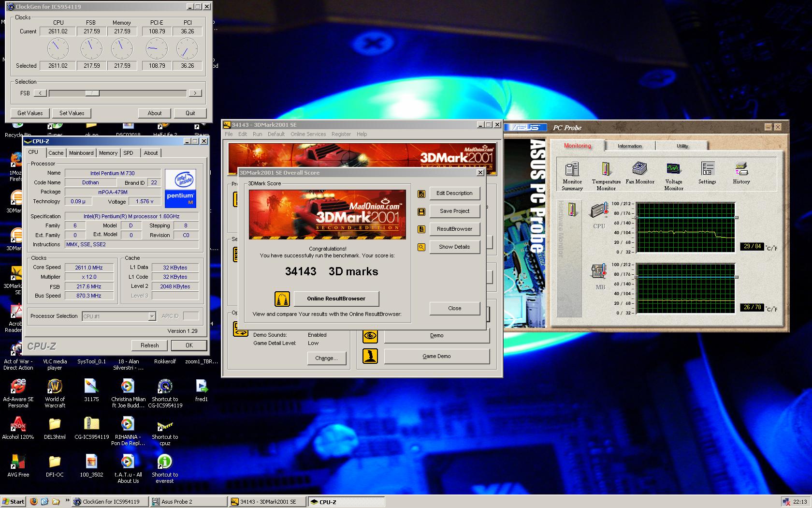Click Edit Description icon in 3DMark score dialog
The image size is (812, 508).
(421, 194)
